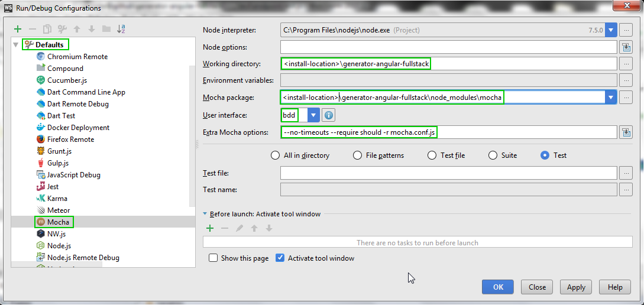Open Mocha package dropdown arrow
This screenshot has width=644, height=305.
[611, 98]
